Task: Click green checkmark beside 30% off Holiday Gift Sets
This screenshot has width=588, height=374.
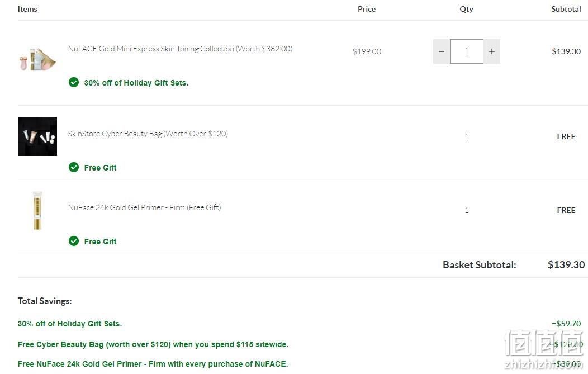Action: [74, 82]
